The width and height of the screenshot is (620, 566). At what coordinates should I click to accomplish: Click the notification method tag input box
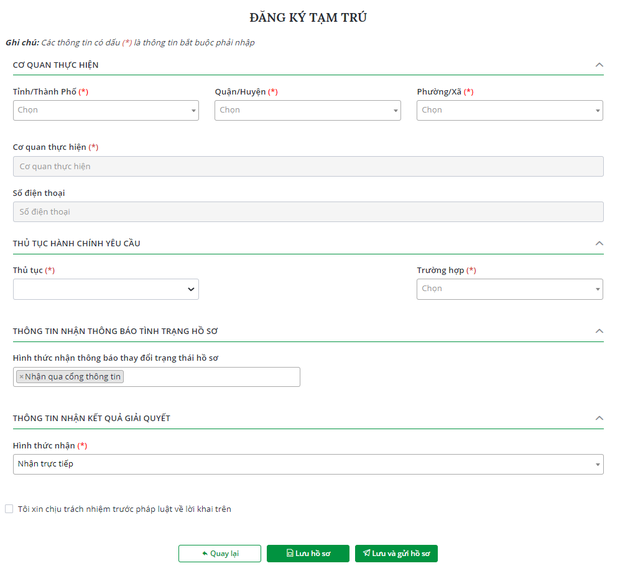pos(210,377)
